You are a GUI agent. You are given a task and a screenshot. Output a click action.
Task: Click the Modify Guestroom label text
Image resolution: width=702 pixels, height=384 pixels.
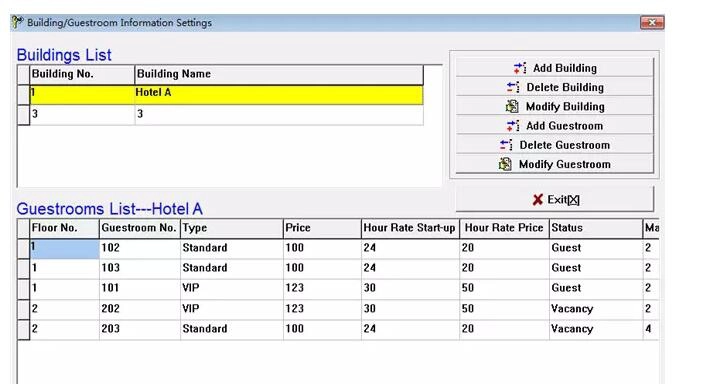coord(565,164)
